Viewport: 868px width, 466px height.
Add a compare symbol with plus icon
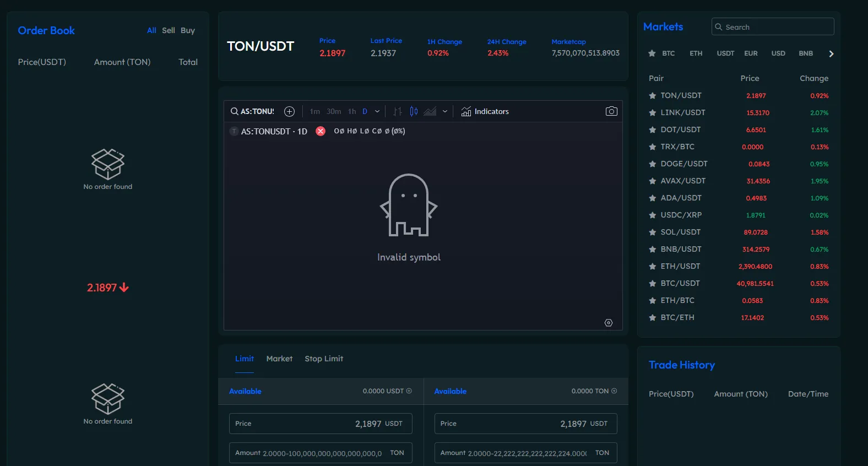[x=289, y=111]
